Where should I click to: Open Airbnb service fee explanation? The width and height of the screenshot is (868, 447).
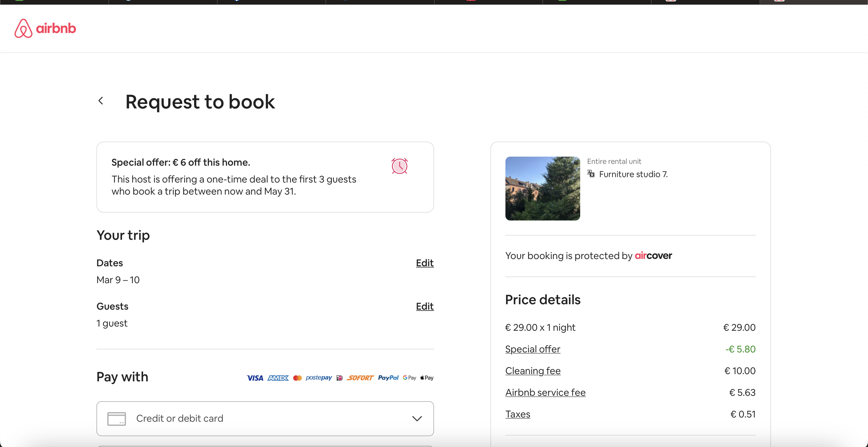click(x=545, y=392)
